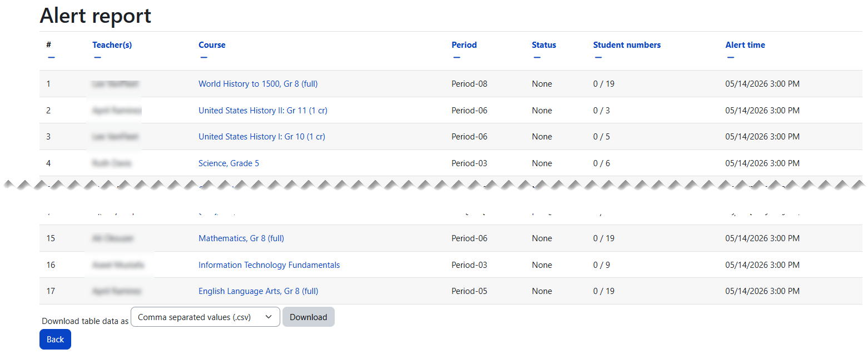Click the blue Back button
The height and width of the screenshot is (359, 868).
(x=55, y=340)
